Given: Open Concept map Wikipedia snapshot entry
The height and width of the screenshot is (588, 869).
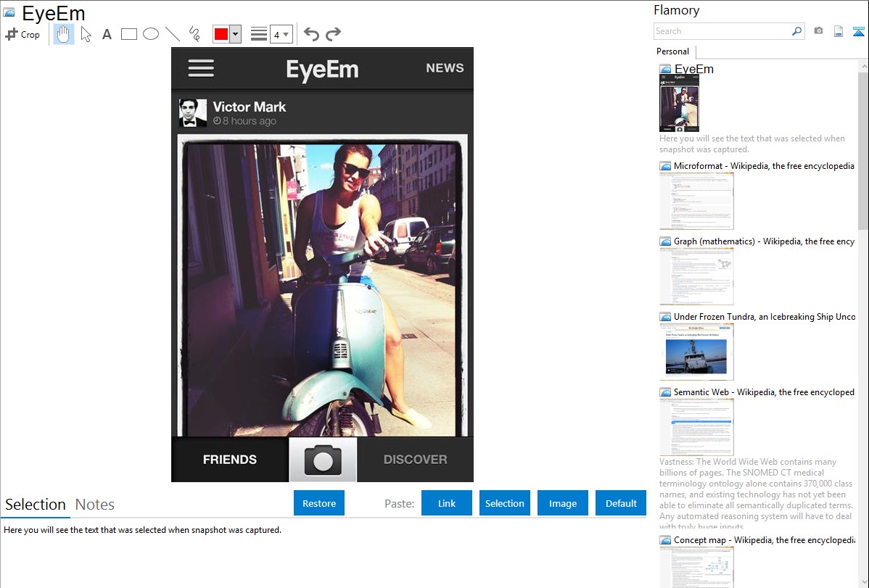Looking at the screenshot, I should 764,539.
